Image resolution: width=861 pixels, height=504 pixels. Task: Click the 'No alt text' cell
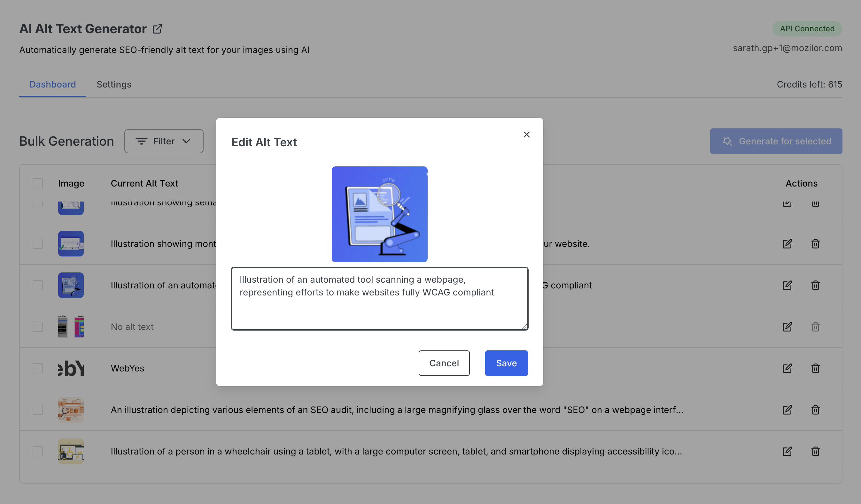pyautogui.click(x=132, y=327)
